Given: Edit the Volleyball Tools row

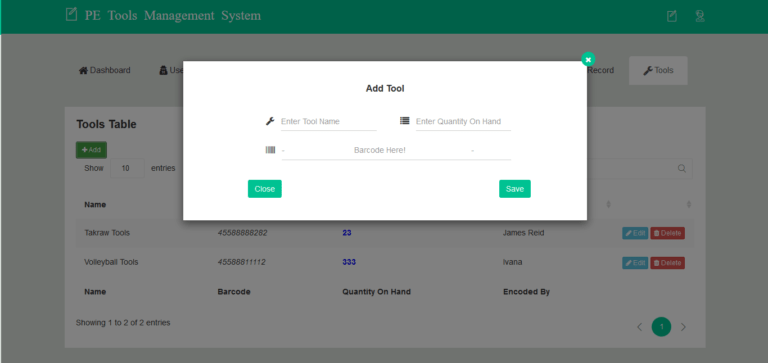Looking at the screenshot, I should (x=635, y=263).
